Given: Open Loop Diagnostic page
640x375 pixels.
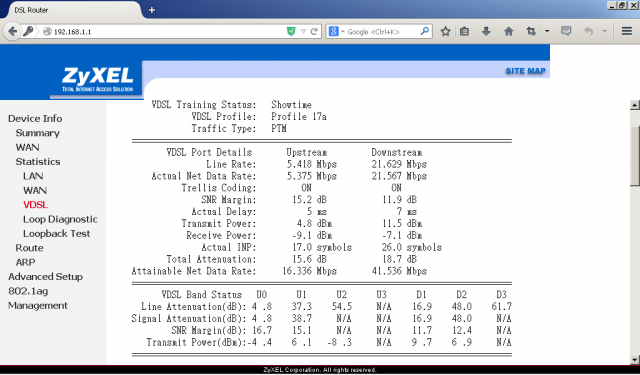Looking at the screenshot, I should tap(60, 219).
